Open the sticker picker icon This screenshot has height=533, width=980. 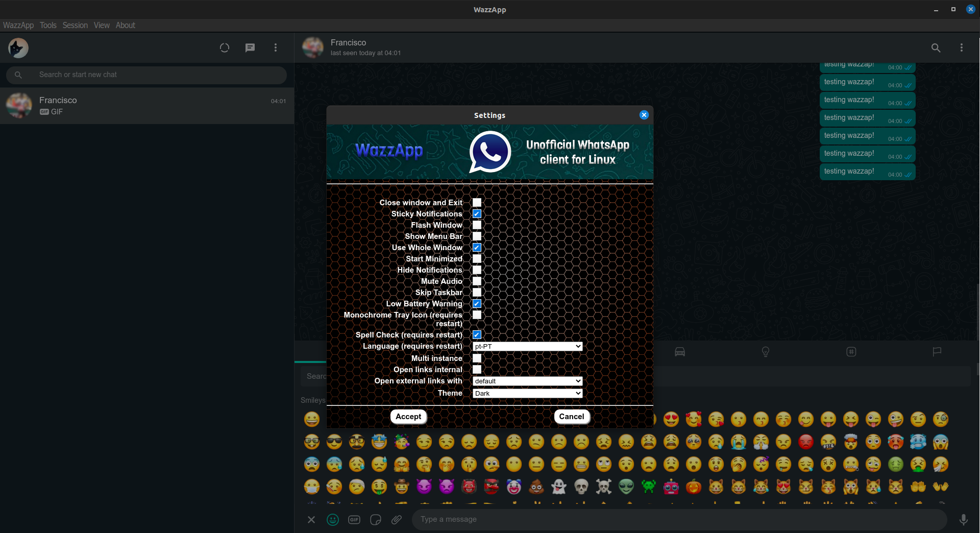tap(376, 520)
